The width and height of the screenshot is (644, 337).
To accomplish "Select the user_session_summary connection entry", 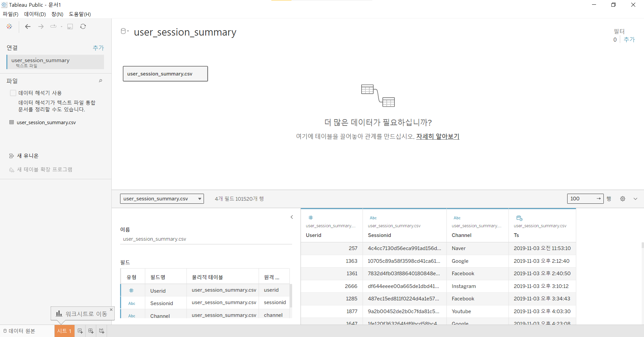I will pos(55,62).
